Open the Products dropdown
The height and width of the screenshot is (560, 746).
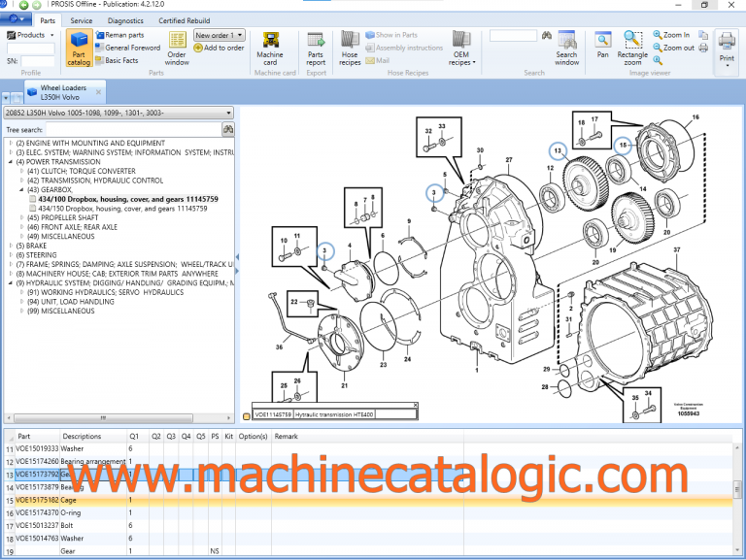tap(31, 35)
